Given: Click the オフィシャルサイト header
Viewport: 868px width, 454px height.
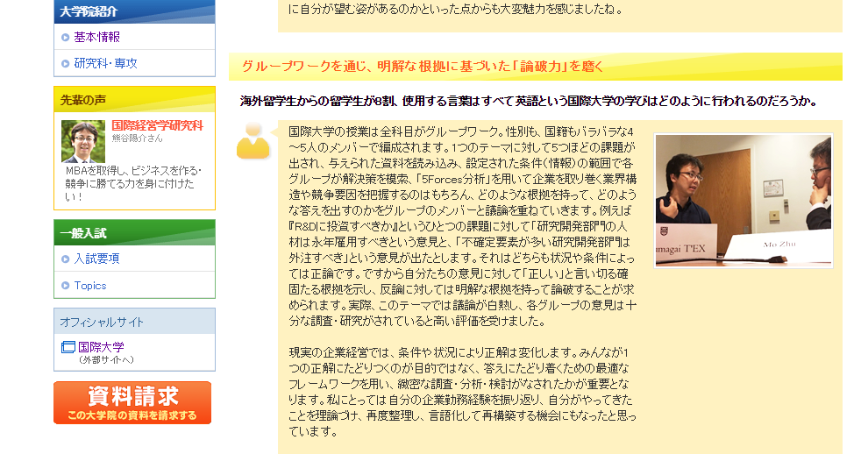Looking at the screenshot, I should [134, 322].
